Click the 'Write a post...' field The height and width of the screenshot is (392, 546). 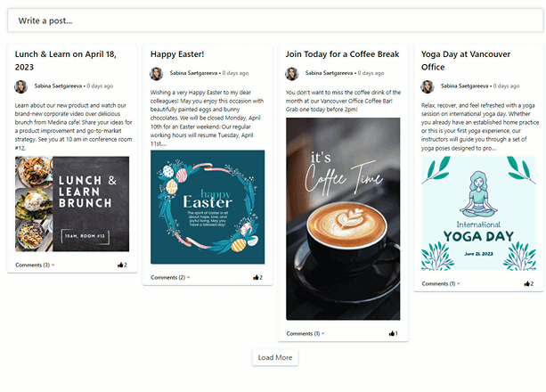(x=275, y=20)
